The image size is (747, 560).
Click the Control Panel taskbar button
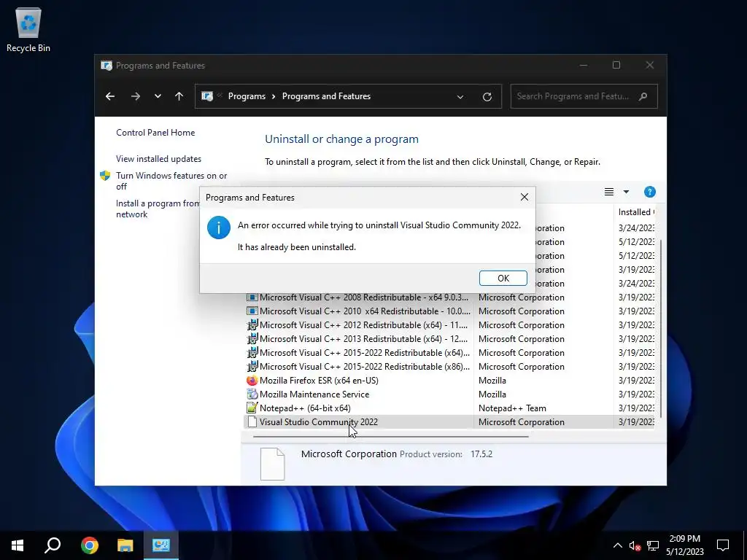(161, 545)
